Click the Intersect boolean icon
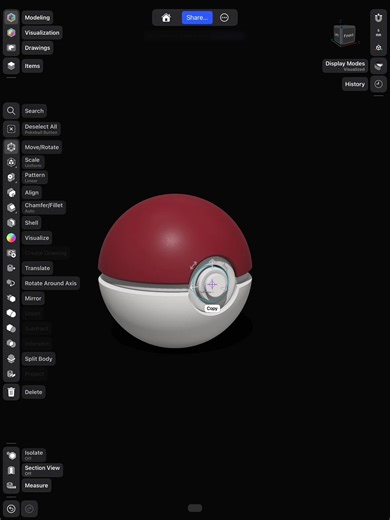The height and width of the screenshot is (520, 390). tap(11, 344)
